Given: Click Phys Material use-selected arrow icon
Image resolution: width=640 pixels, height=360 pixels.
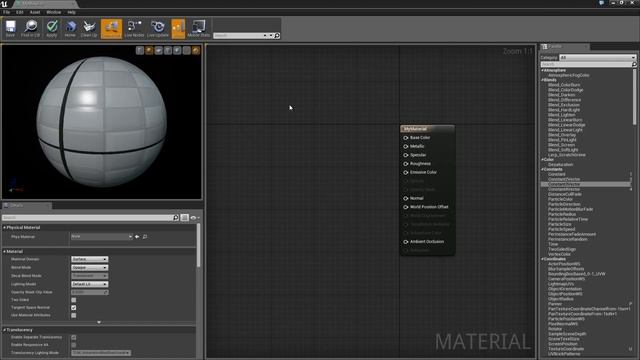Looking at the screenshot, I should coord(137,237).
